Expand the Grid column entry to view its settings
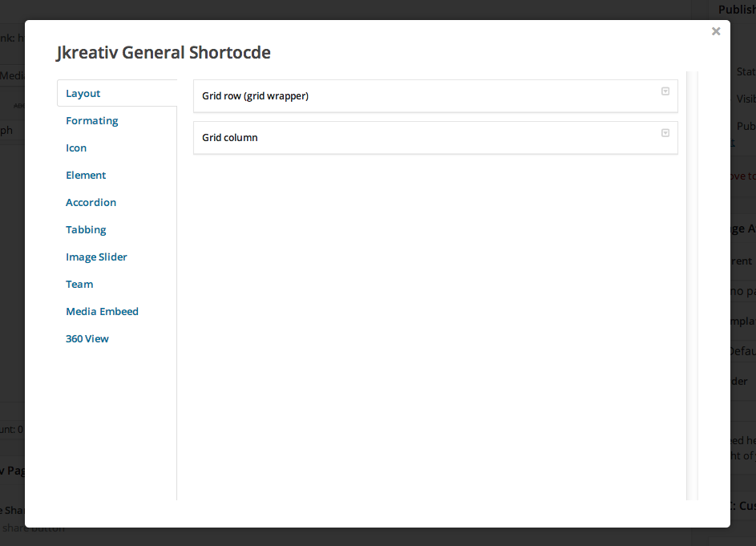 click(x=665, y=132)
